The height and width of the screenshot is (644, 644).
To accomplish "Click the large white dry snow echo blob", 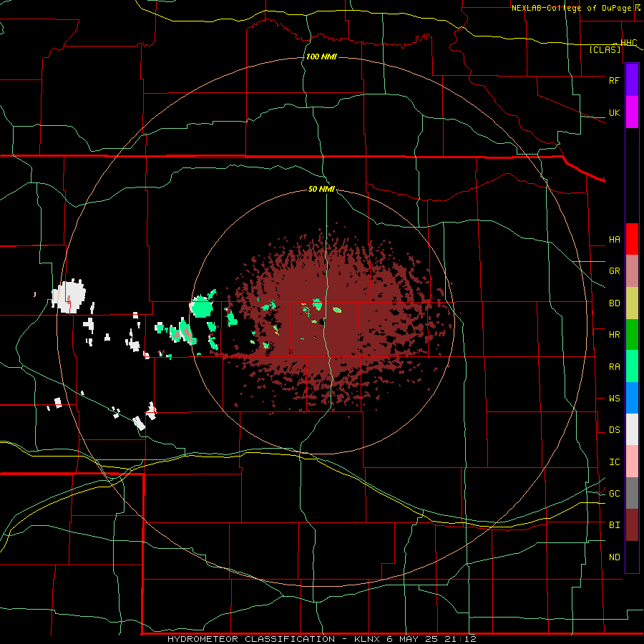I will [69, 296].
